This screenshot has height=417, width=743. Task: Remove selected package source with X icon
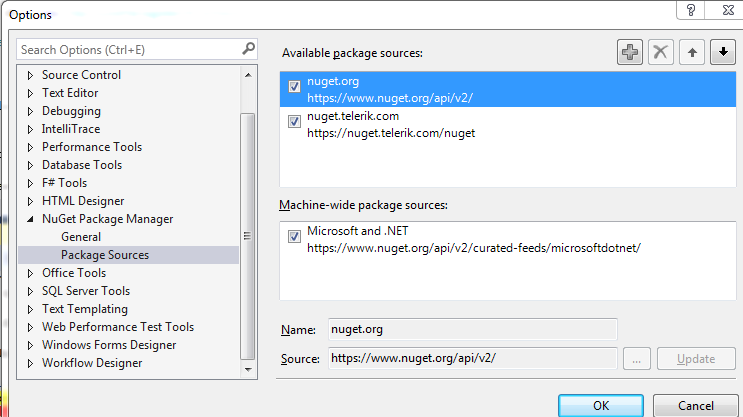(x=661, y=52)
